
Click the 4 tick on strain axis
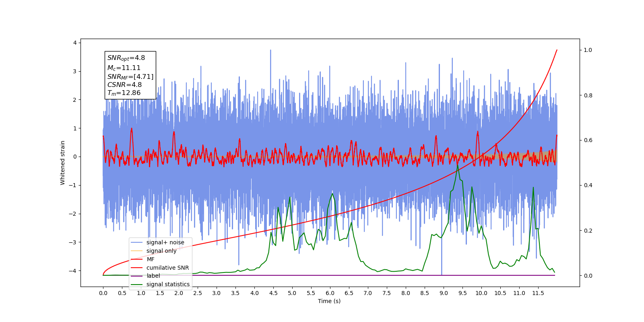[74, 43]
